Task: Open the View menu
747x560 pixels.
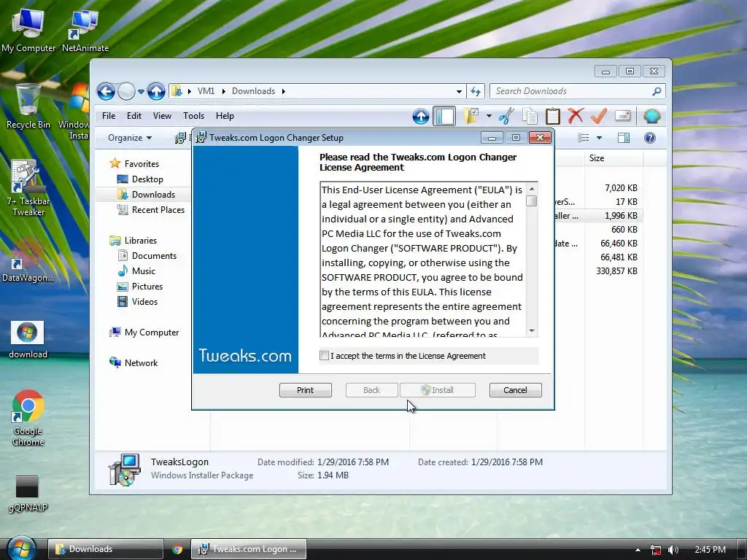Action: 162,116
